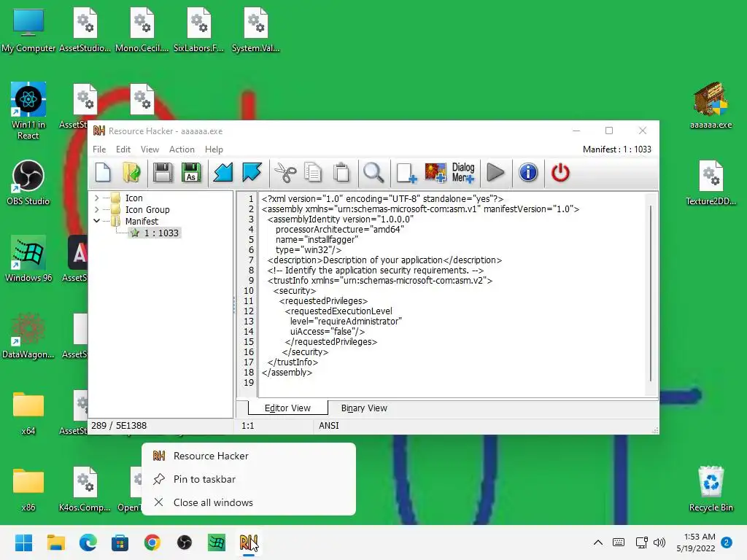Open the Action menu

pyautogui.click(x=182, y=149)
